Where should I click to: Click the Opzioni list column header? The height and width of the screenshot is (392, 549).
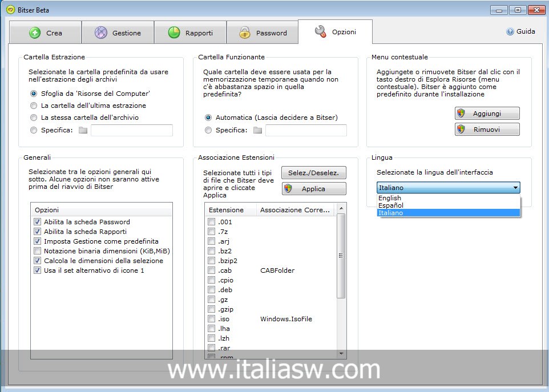[x=102, y=210]
